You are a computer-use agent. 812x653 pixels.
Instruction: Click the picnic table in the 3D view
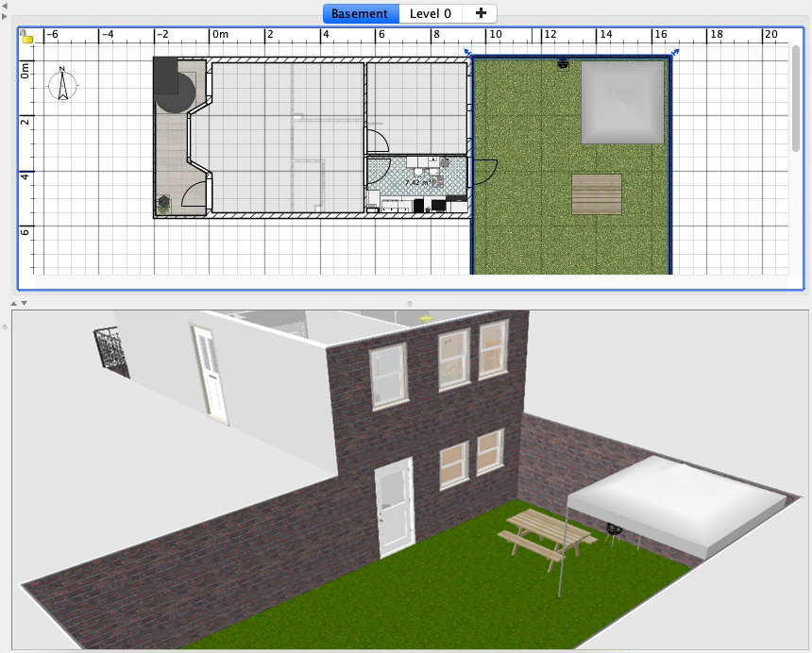(543, 533)
